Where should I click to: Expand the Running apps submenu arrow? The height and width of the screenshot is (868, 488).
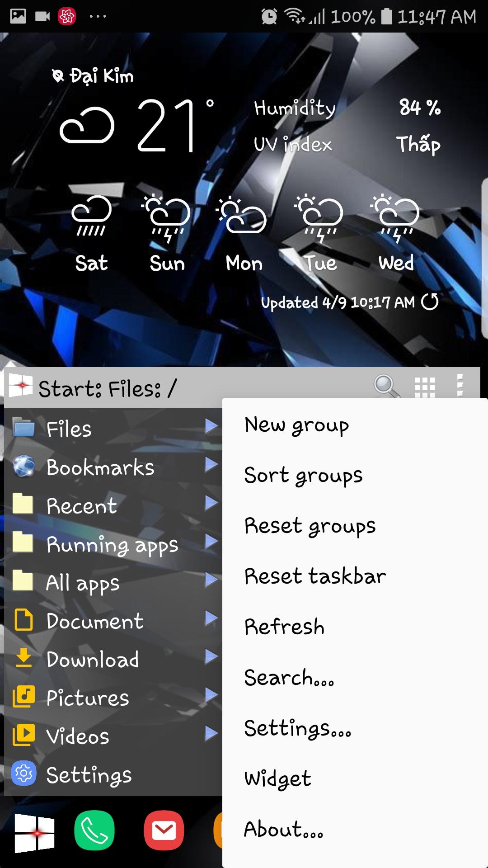pyautogui.click(x=211, y=541)
